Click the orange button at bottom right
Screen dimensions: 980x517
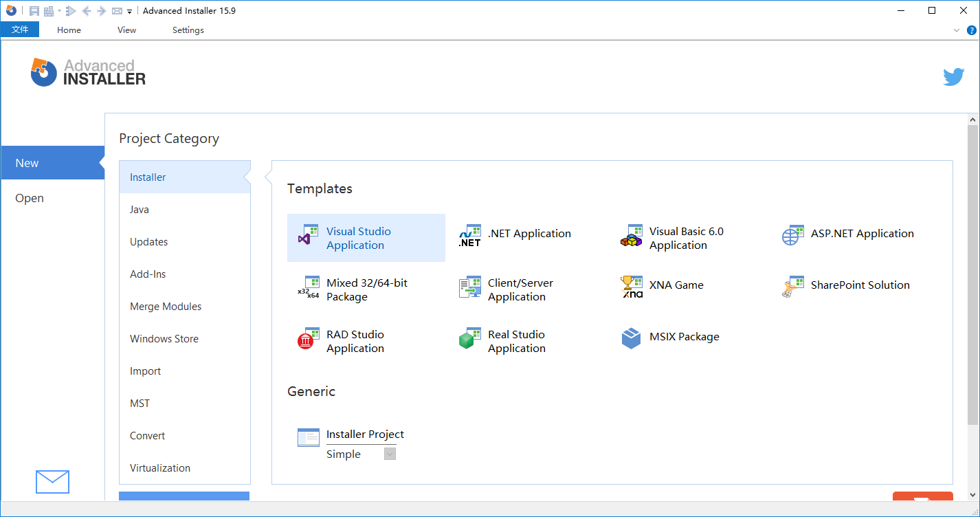click(x=923, y=496)
